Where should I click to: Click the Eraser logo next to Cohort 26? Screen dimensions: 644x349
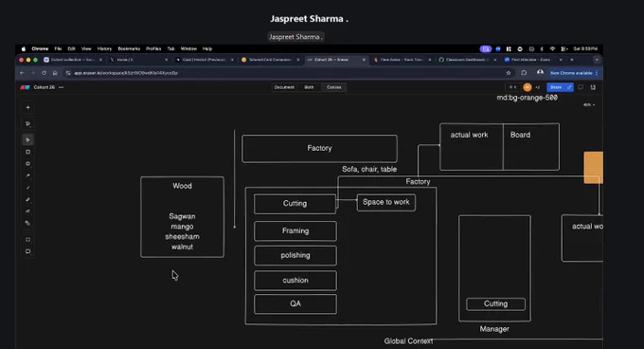(x=25, y=87)
